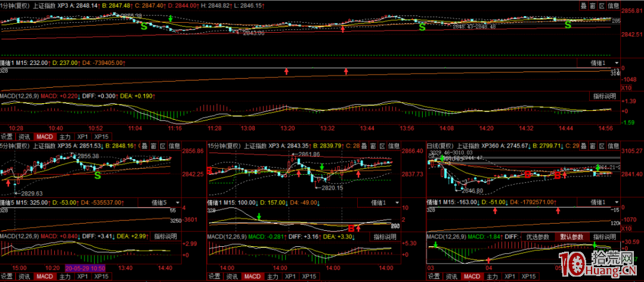
Task: Click the 区 range icon in 日线 chart
Action: [602, 145]
